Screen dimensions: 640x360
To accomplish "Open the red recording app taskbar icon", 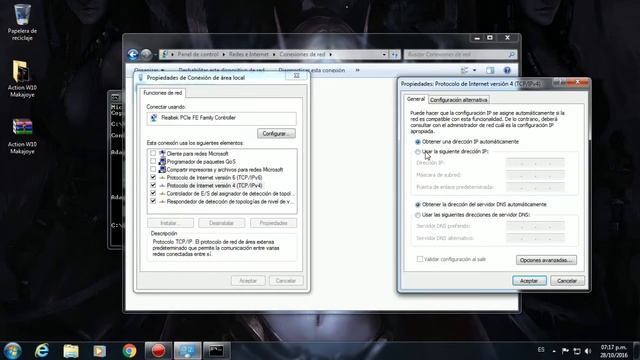I will (158, 351).
